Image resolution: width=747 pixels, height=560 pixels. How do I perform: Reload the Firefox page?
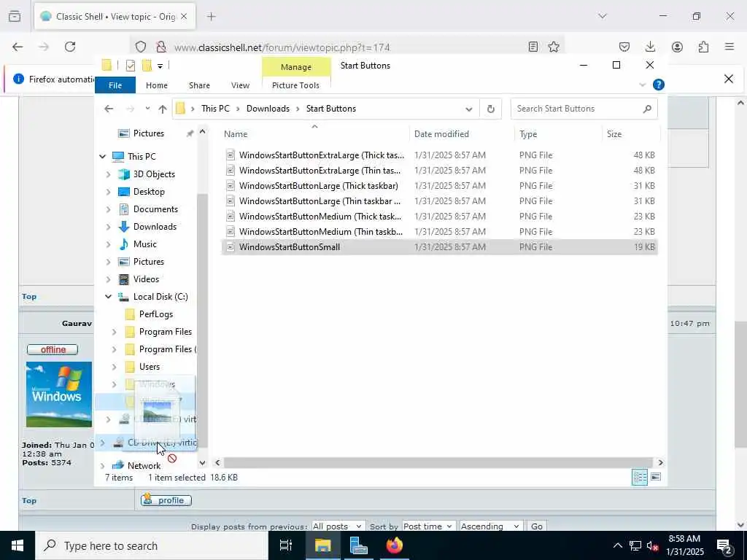tap(70, 47)
